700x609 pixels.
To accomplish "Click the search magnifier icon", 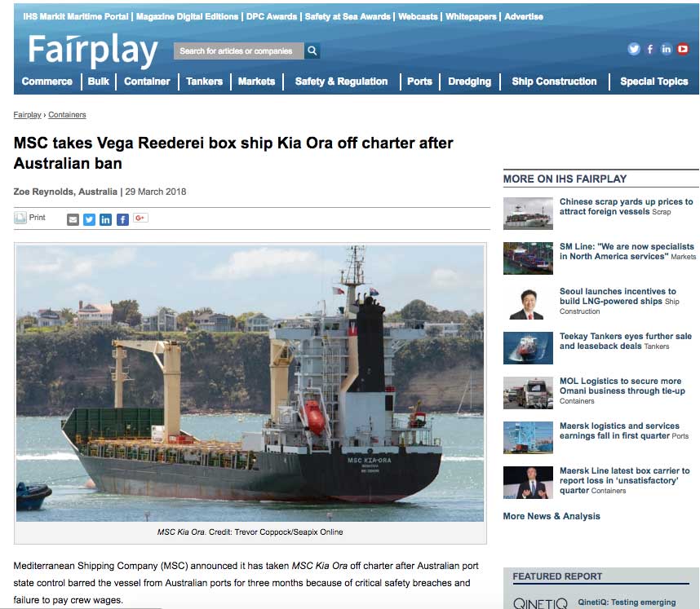I will coord(312,51).
